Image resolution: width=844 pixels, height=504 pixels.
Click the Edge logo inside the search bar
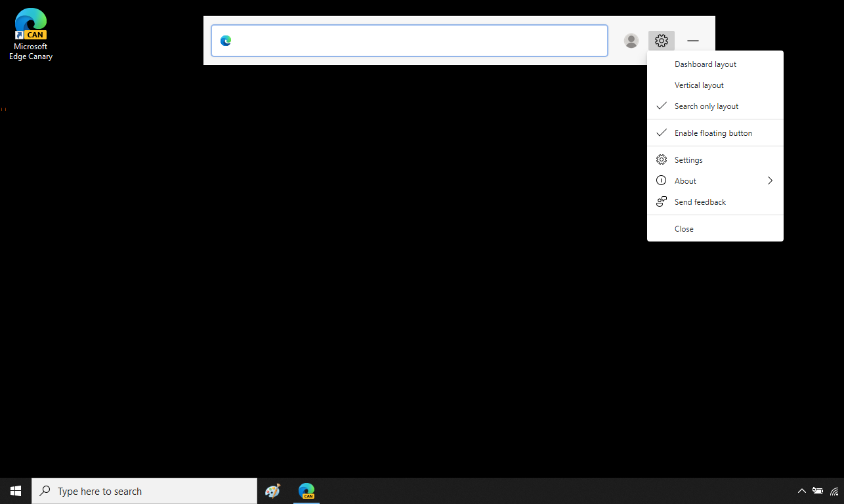(x=226, y=40)
